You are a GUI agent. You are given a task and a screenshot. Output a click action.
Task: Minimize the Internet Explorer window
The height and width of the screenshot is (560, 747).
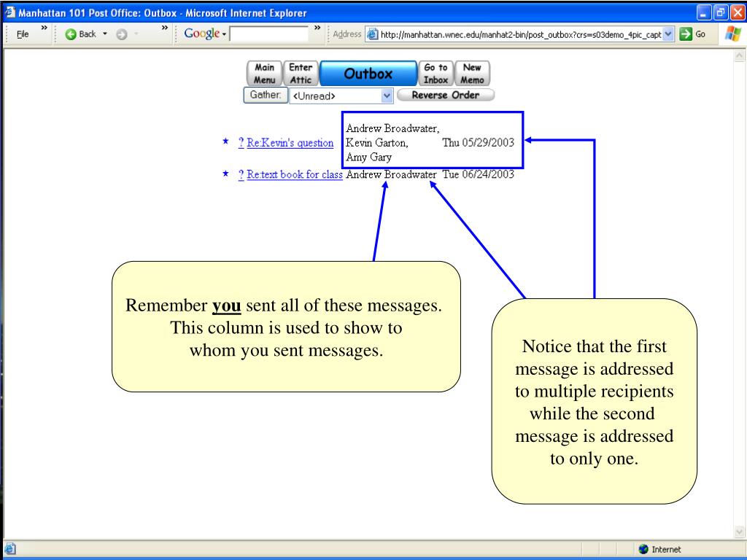click(704, 13)
